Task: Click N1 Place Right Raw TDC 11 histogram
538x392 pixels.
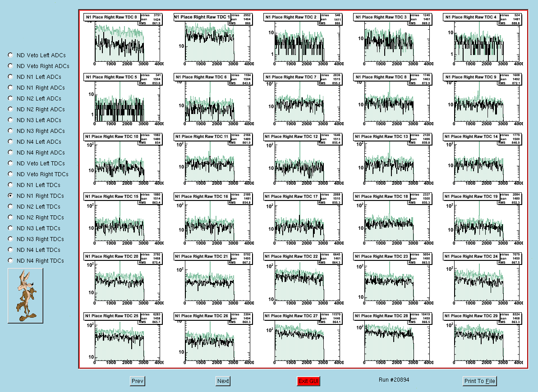Action: pos(213,160)
